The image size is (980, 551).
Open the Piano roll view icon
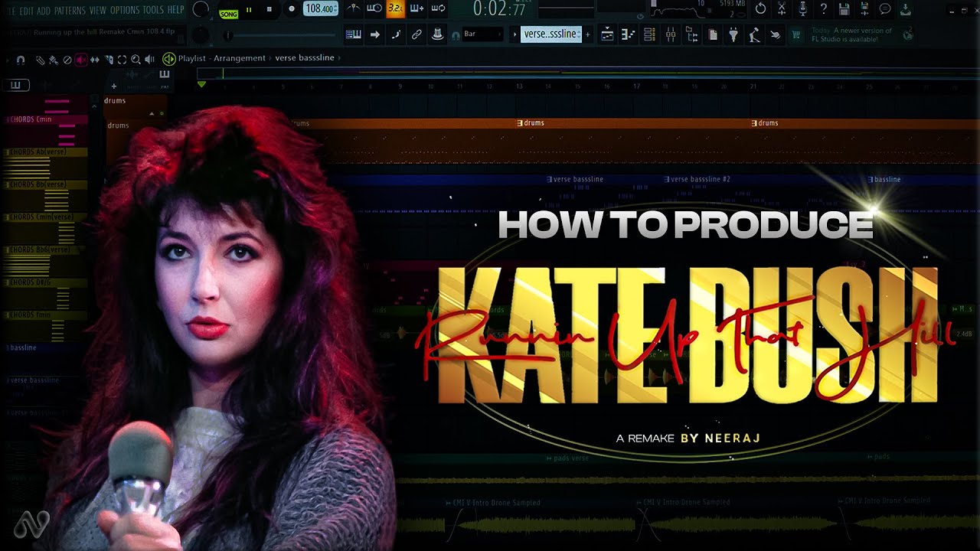(628, 34)
